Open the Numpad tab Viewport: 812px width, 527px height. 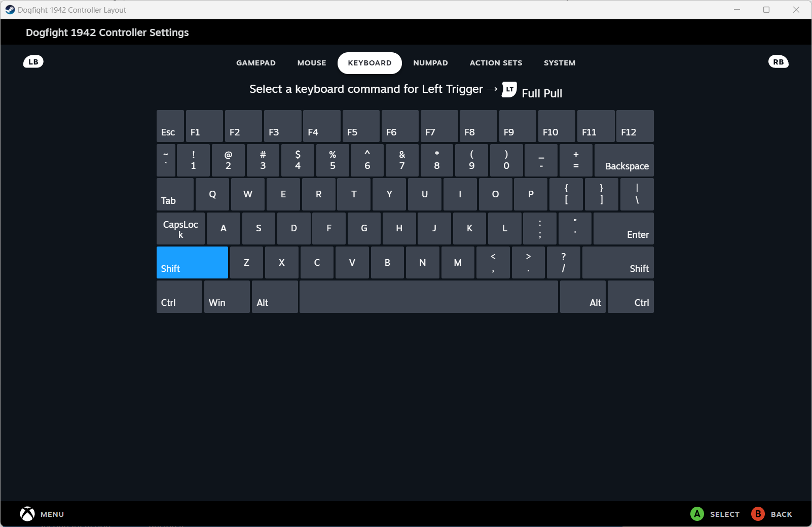click(430, 63)
